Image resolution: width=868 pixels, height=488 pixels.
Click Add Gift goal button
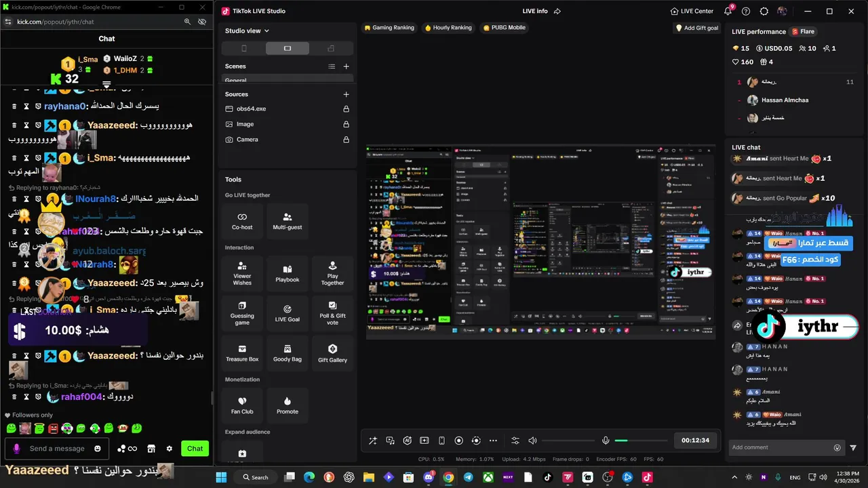click(697, 28)
